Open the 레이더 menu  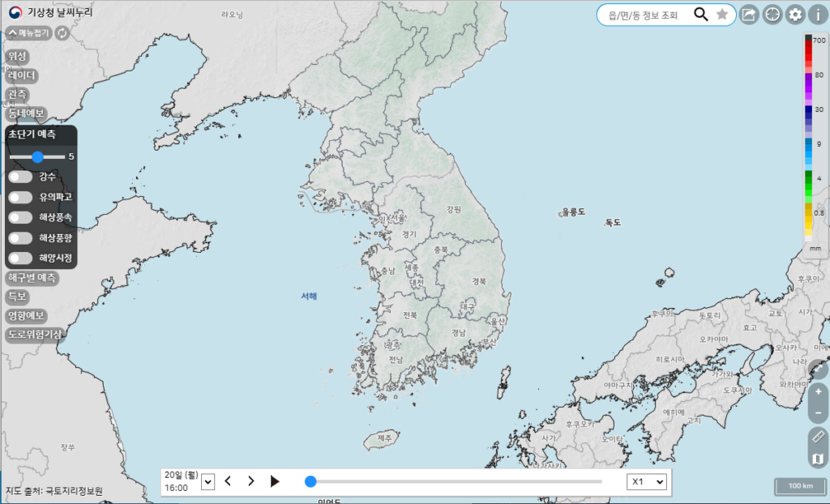coord(22,75)
